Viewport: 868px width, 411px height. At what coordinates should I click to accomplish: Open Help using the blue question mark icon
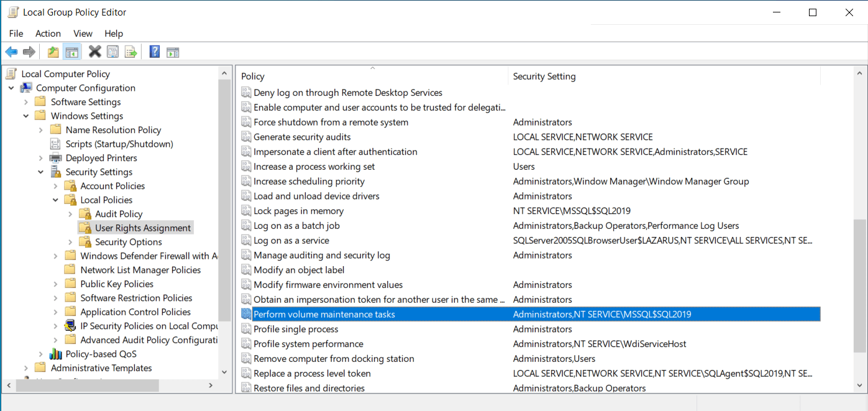point(154,52)
